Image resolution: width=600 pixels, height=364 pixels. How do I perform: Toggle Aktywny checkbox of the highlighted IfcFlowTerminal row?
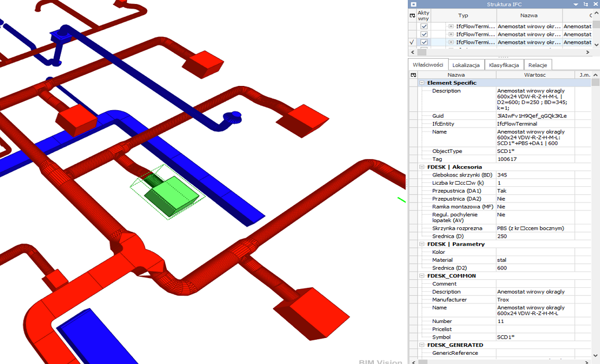424,43
